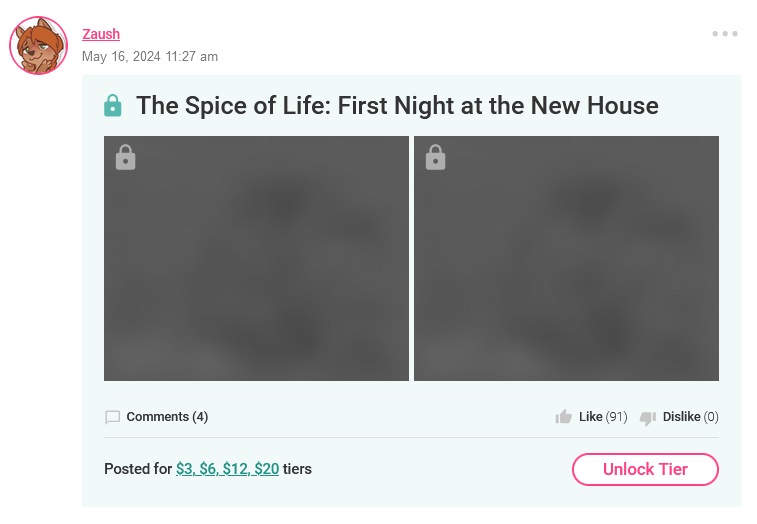The image size is (757, 524).
Task: Click the thumbs-up Like icon
Action: (x=564, y=417)
